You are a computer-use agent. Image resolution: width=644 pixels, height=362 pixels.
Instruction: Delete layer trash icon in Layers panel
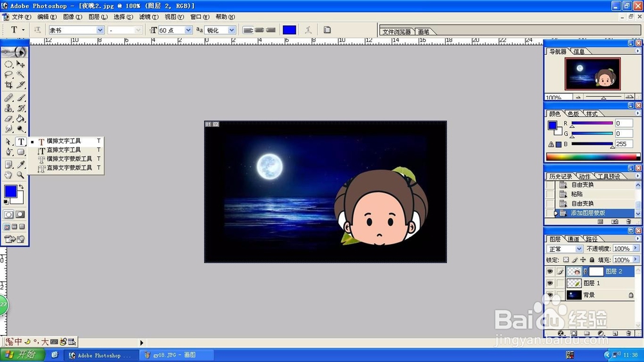pos(629,333)
